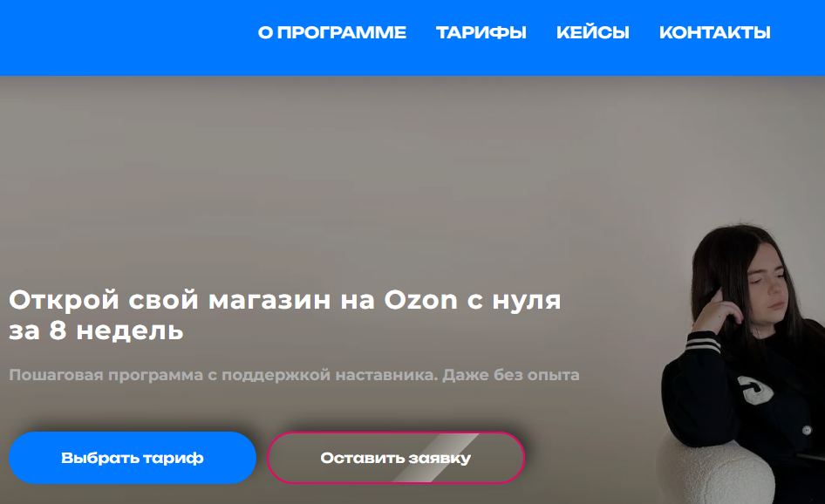This screenshot has height=504, width=825.
Task: Click the word Ozon in the headline
Action: point(421,301)
